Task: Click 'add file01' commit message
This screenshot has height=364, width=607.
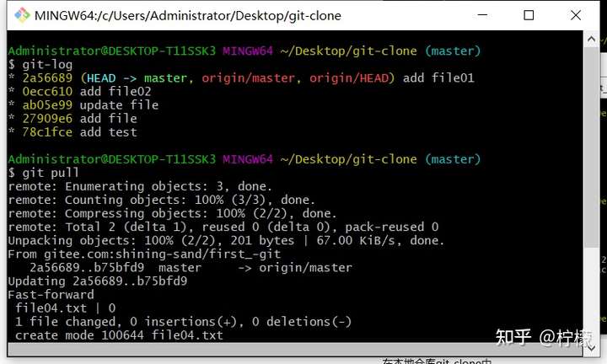Action: [x=438, y=78]
